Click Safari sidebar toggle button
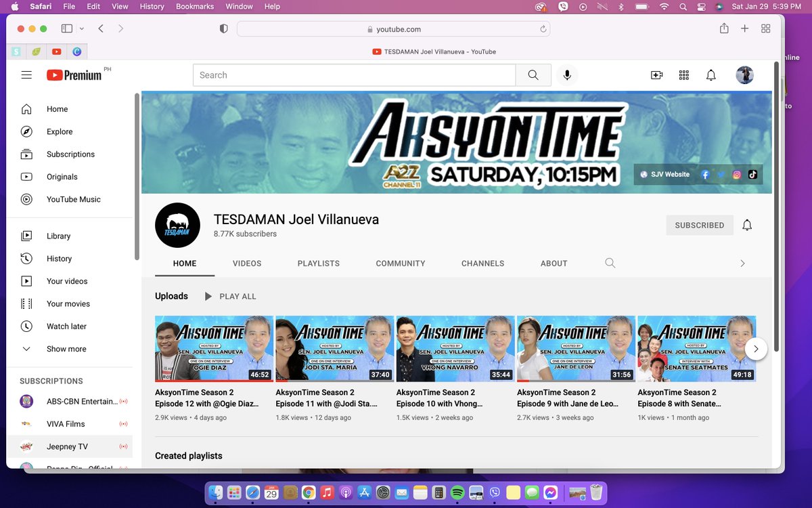Image resolution: width=812 pixels, height=508 pixels. coord(67,28)
